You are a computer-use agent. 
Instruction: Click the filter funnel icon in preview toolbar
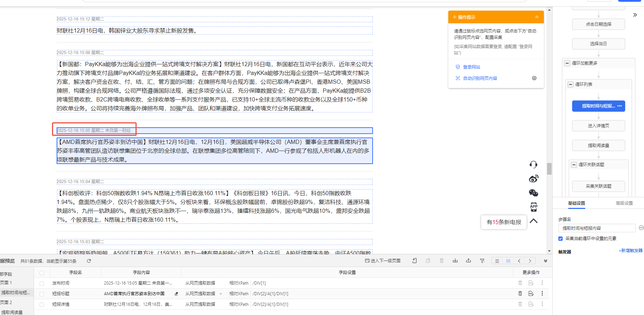click(x=482, y=261)
